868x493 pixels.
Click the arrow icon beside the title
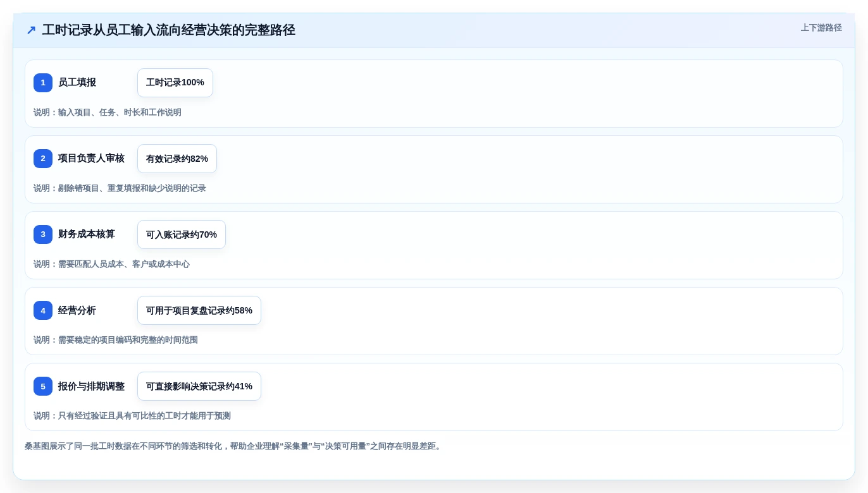(x=31, y=30)
